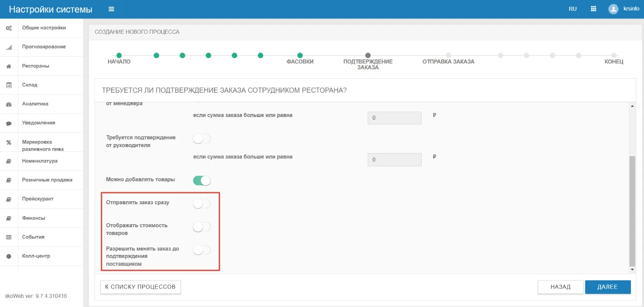Disable Можно добавлять товары toggle
This screenshot has height=307, width=644.
[x=202, y=181]
